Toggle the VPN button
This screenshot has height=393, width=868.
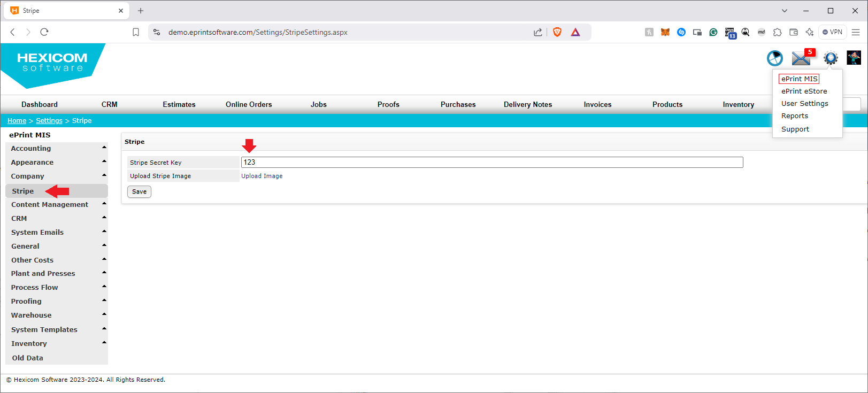tap(833, 32)
